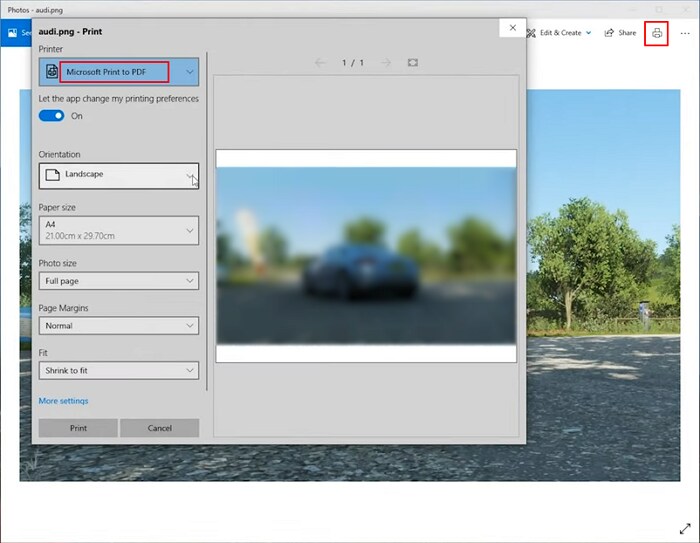Expand the Shrink to fit dropdown
700x543 pixels.
pos(119,370)
